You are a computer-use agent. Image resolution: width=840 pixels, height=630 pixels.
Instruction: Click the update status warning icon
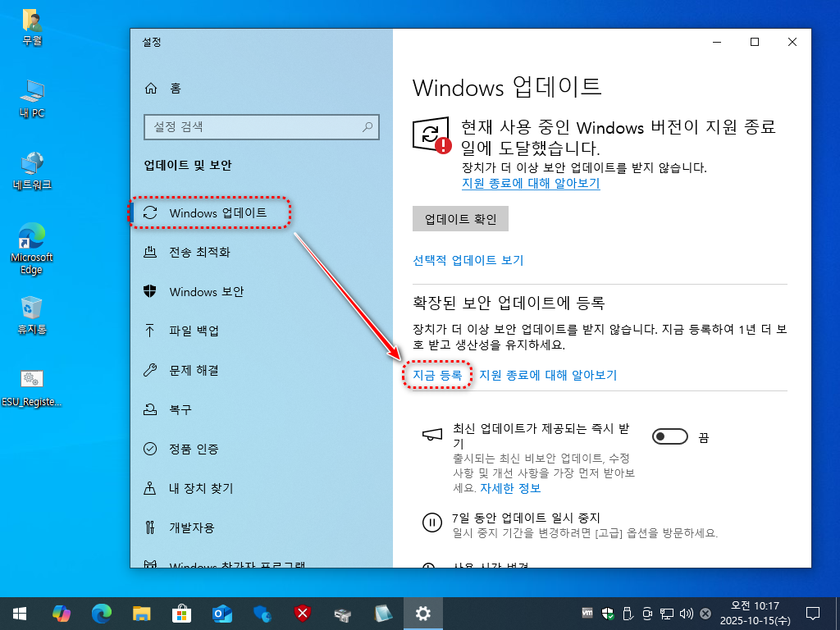[431, 135]
